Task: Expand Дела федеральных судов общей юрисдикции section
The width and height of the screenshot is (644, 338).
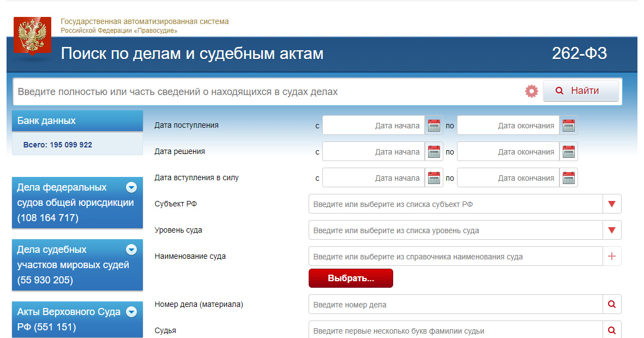Action: [x=131, y=187]
